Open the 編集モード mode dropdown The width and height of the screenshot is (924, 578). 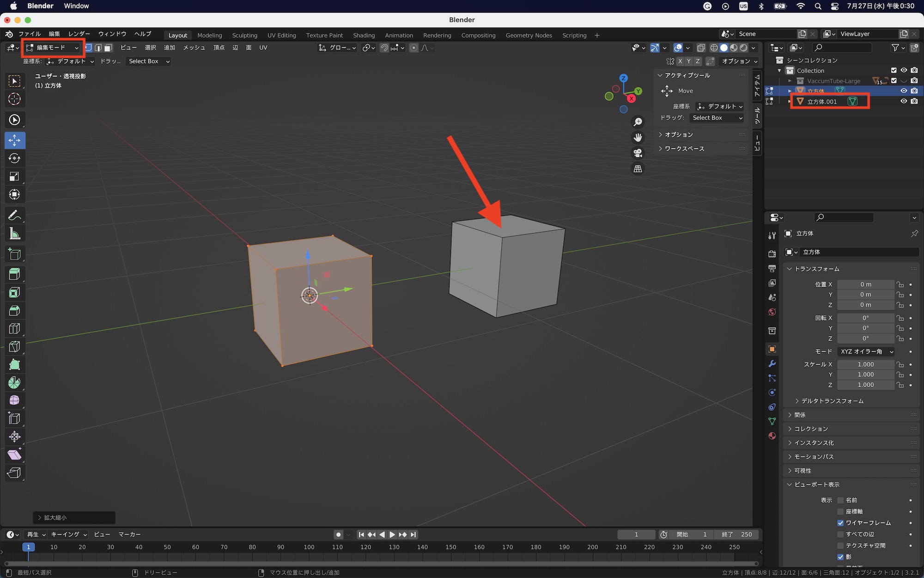tap(52, 48)
